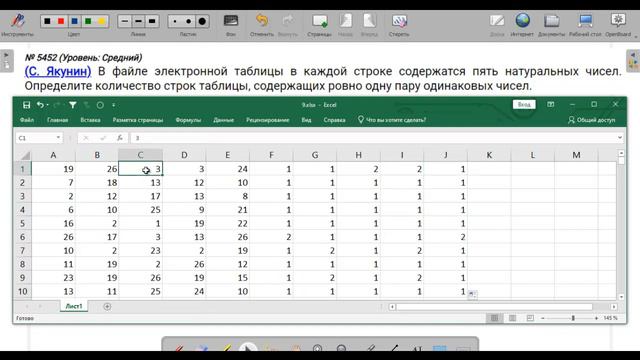The image size is (640, 360).
Task: Add a new page with Страницы
Action: (319, 21)
